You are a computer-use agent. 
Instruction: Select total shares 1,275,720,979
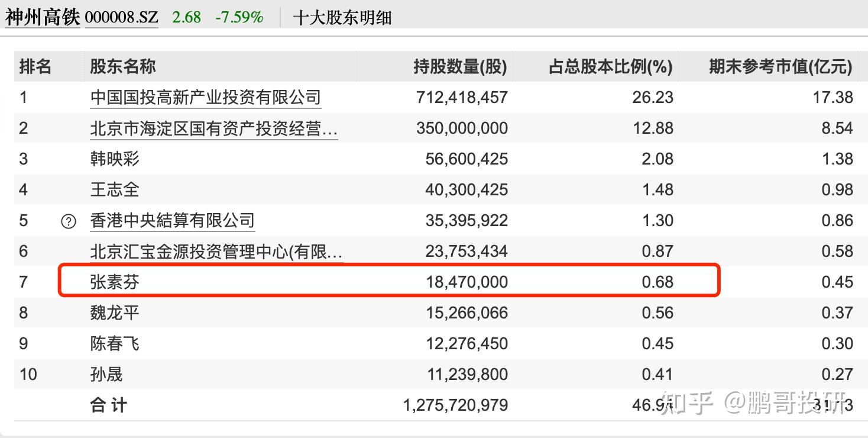point(455,405)
